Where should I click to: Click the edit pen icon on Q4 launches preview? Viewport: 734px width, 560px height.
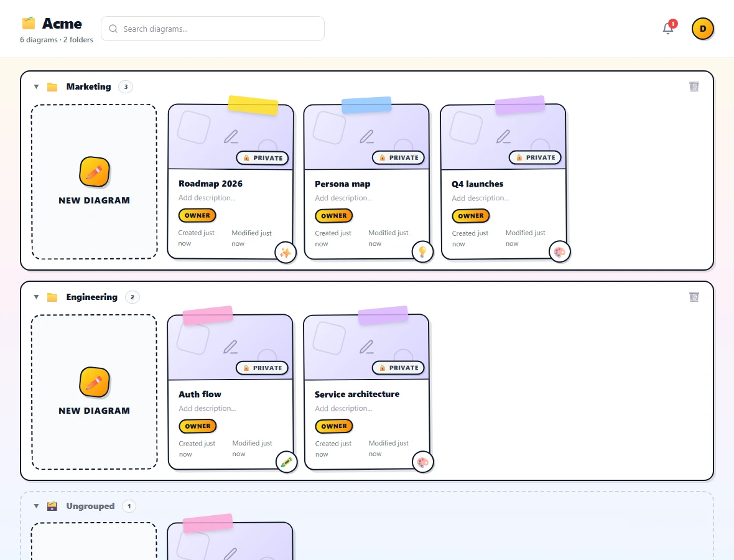(x=503, y=136)
